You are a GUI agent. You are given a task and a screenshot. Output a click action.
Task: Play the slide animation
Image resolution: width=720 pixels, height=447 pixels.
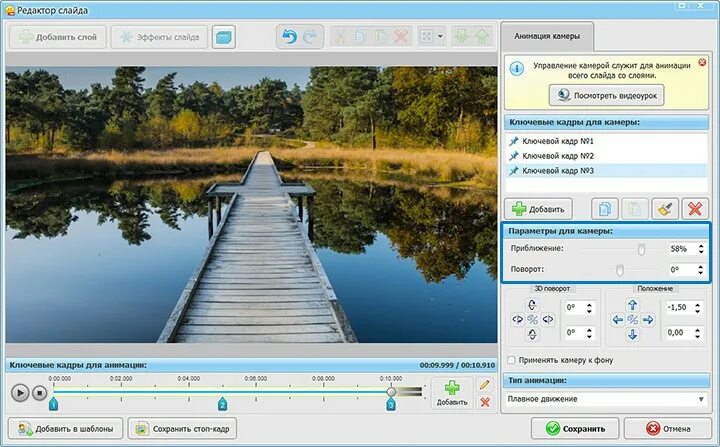pyautogui.click(x=20, y=393)
